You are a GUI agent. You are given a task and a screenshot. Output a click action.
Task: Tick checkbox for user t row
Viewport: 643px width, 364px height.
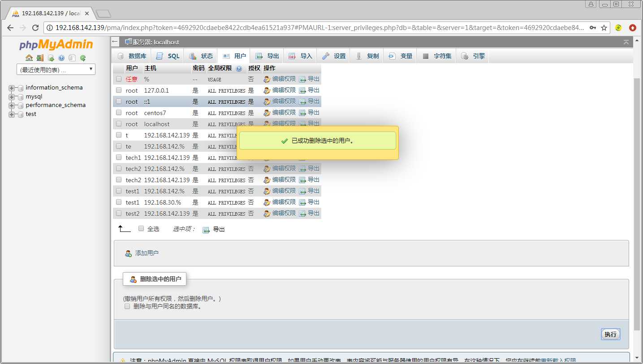(x=119, y=135)
